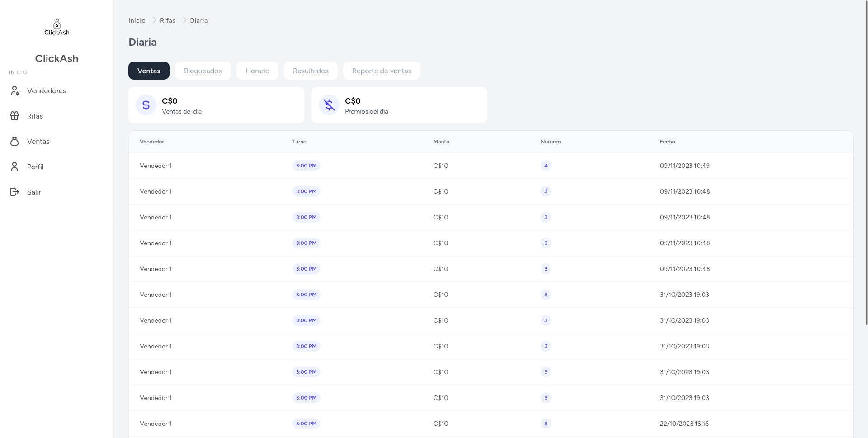Click the 3:00 PM badge in first row
The width and height of the screenshot is (868, 438).
[306, 166]
